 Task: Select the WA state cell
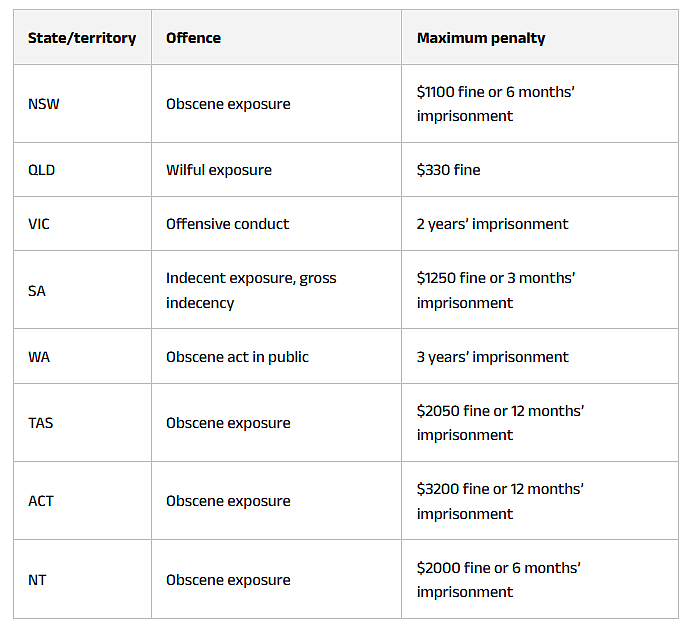tap(82, 357)
